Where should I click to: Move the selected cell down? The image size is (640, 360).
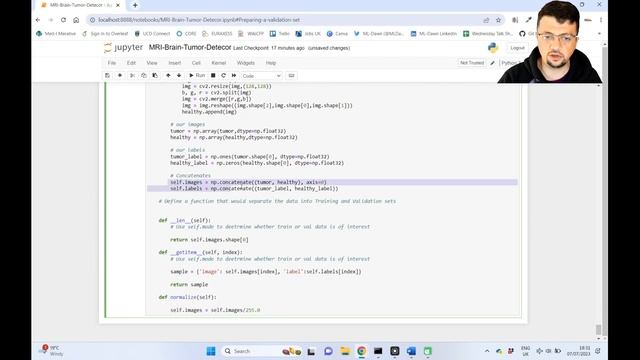(179, 76)
